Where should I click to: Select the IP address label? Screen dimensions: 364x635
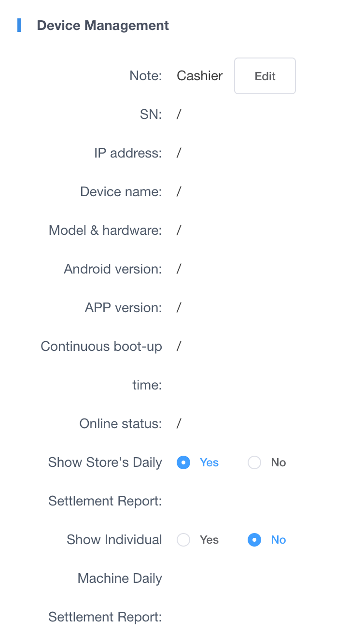pos(128,153)
